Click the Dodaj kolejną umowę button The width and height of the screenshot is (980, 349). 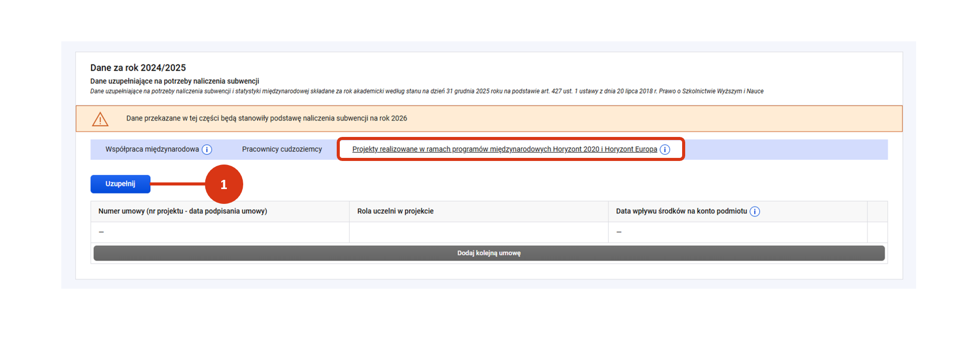point(488,253)
